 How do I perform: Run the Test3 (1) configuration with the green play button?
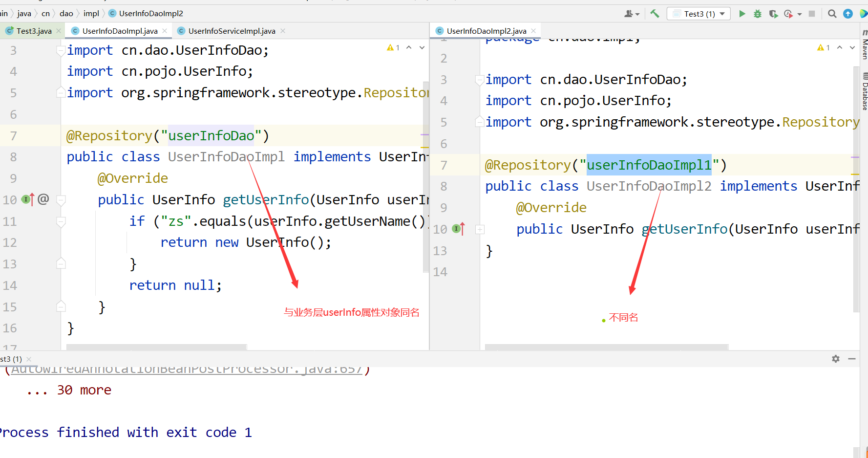(x=742, y=14)
